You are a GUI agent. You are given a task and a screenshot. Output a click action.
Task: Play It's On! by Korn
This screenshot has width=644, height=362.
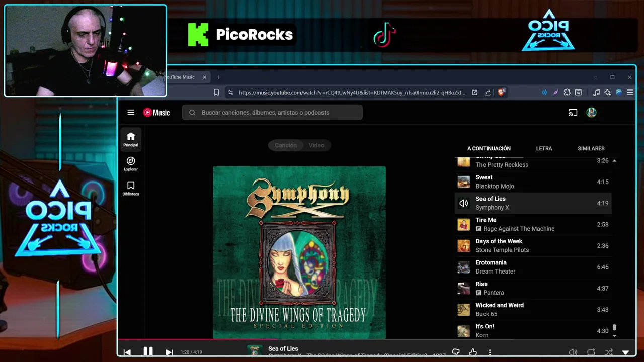(x=533, y=330)
